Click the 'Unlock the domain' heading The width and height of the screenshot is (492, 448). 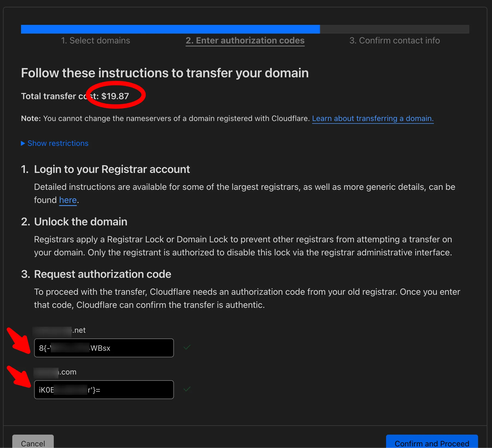pyautogui.click(x=81, y=222)
